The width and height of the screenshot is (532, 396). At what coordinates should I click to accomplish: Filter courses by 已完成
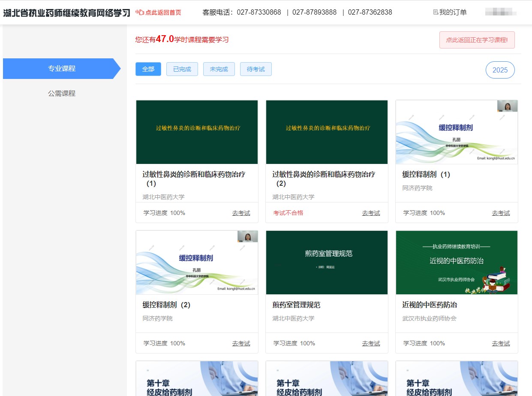pyautogui.click(x=182, y=69)
